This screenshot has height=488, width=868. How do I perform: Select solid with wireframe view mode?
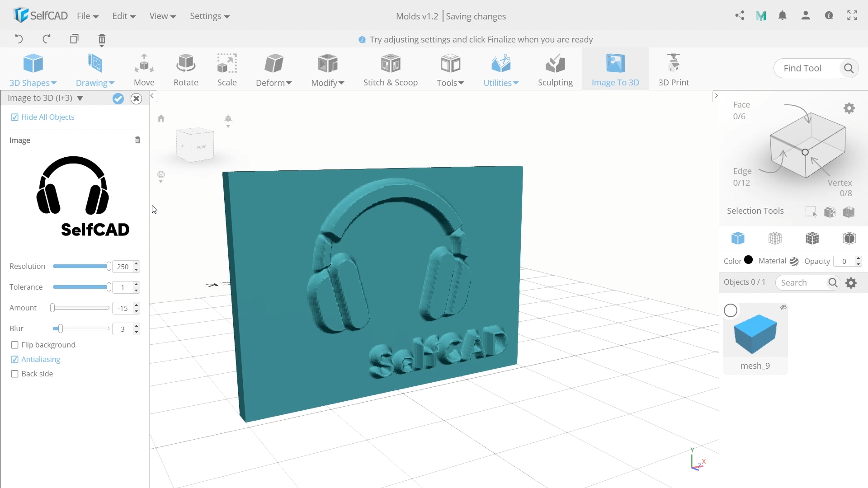(x=812, y=238)
